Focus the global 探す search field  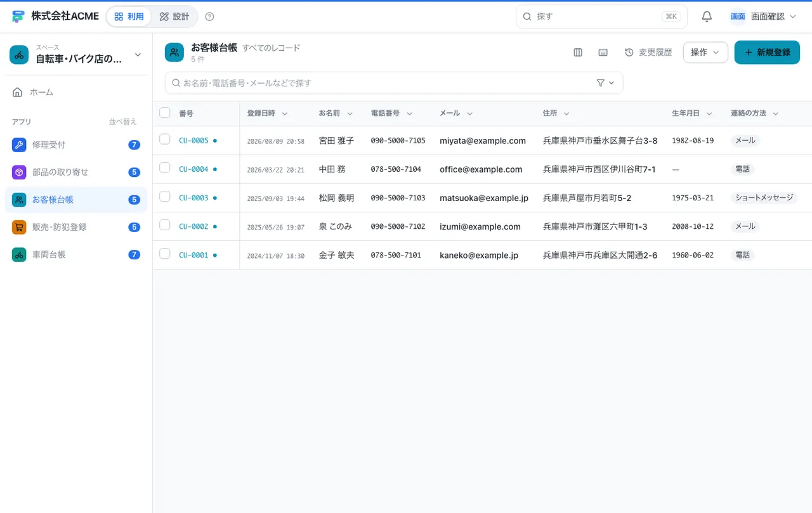601,16
